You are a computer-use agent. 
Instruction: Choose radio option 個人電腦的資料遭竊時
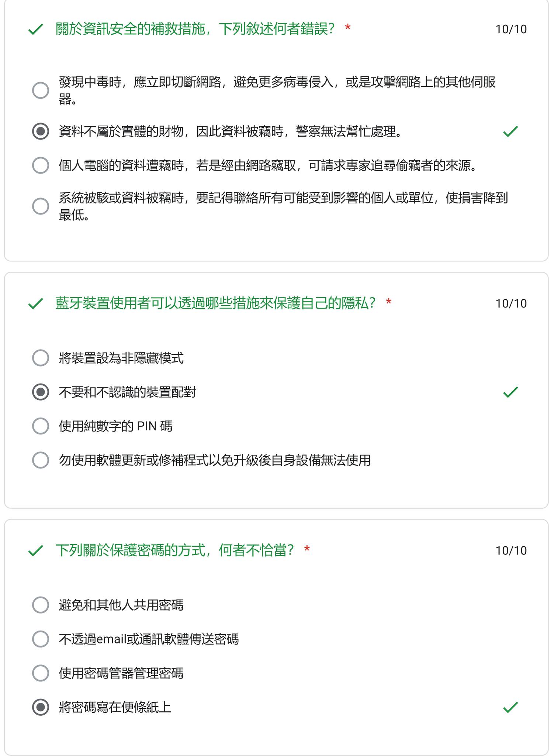41,165
